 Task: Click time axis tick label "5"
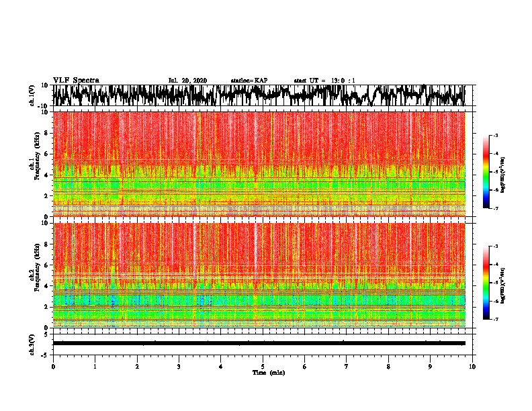tap(263, 367)
